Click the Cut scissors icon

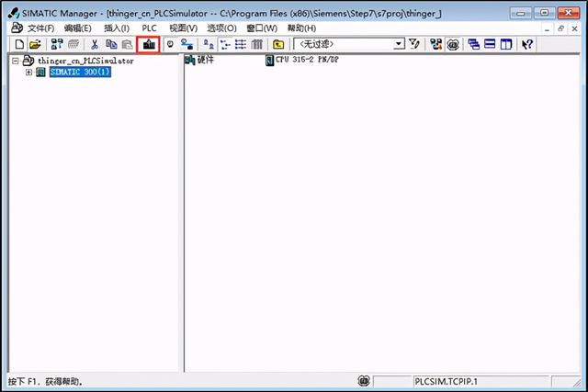coord(94,44)
